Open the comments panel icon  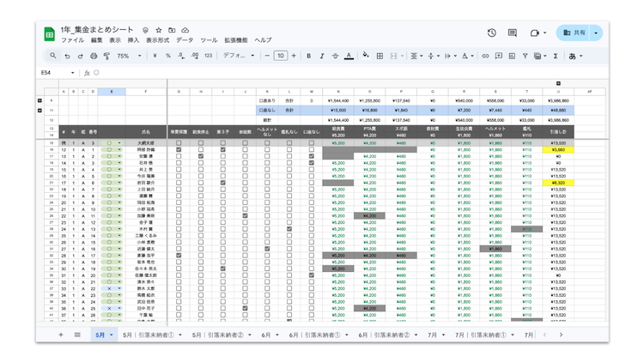[x=513, y=33]
